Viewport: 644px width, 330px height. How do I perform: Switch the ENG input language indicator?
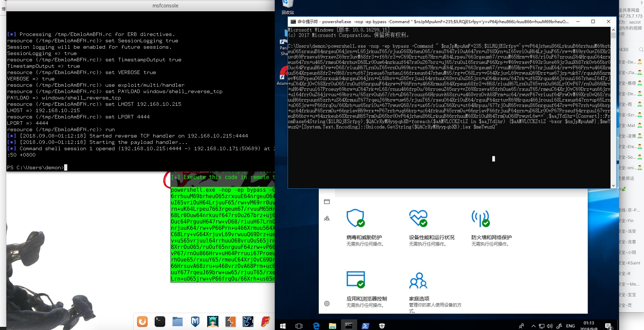(571, 326)
